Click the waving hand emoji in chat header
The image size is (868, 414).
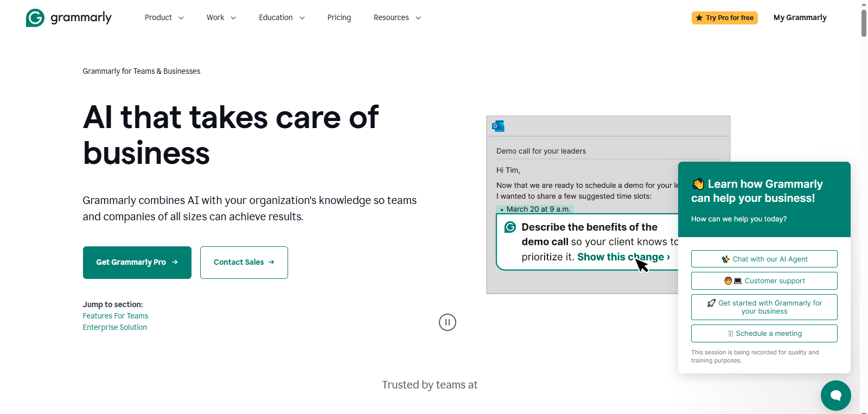698,184
